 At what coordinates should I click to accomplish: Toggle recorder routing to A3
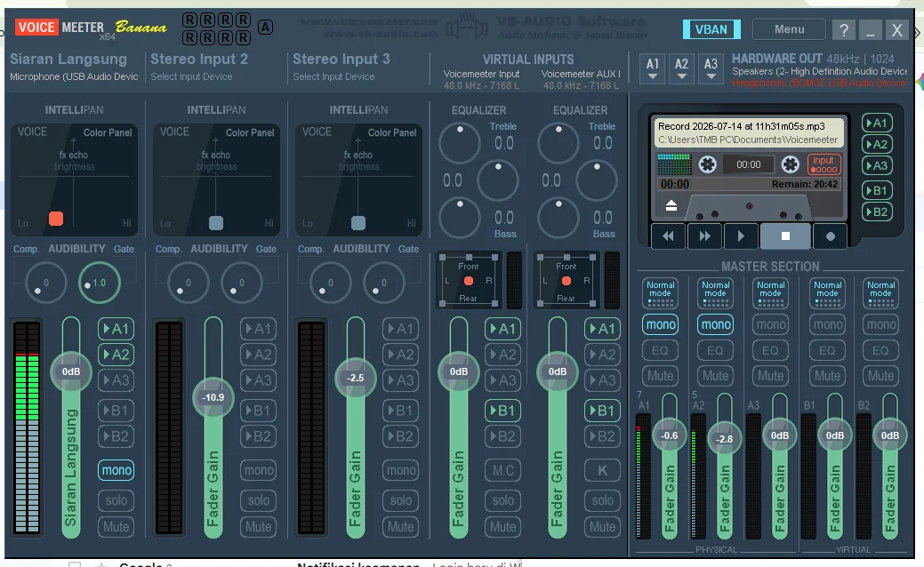click(876, 165)
